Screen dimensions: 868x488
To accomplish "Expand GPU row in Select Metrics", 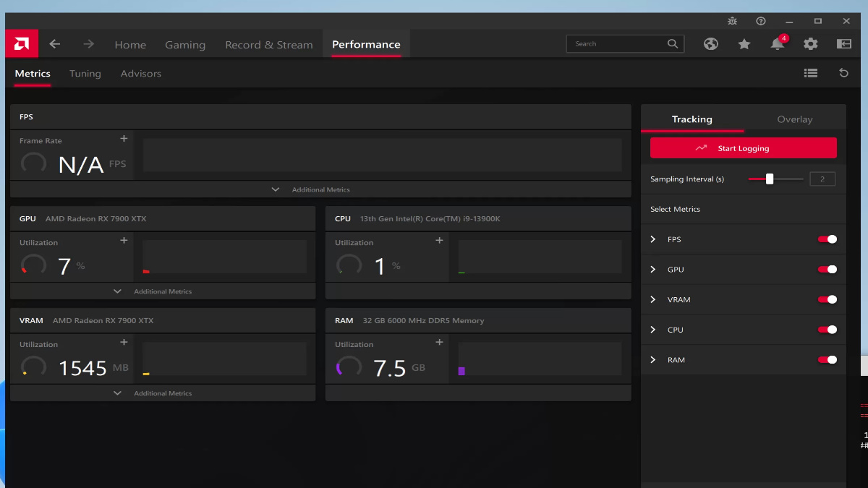I will point(653,270).
